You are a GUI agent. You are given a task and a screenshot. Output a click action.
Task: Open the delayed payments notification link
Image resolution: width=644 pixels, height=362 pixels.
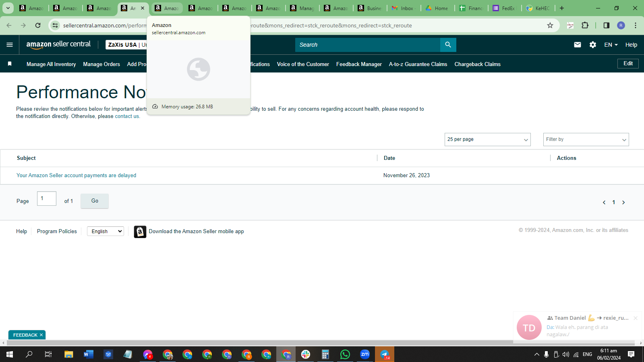(77, 176)
